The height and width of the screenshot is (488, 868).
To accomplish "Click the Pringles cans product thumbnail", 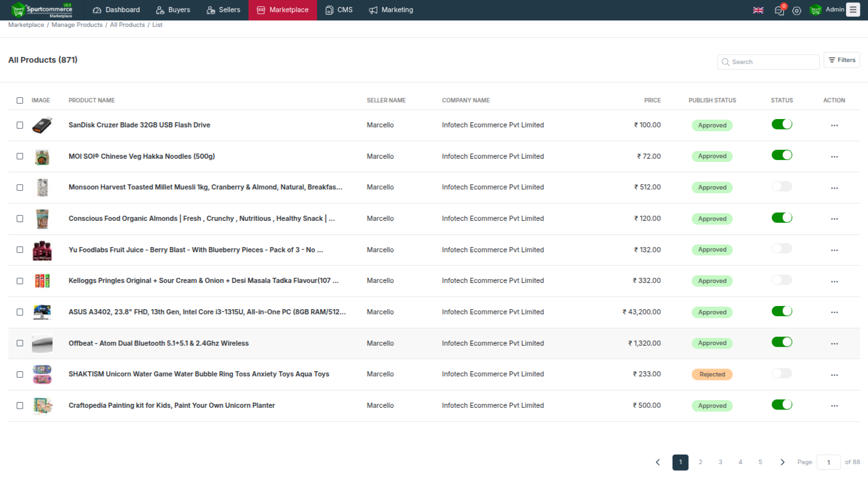I will [42, 281].
